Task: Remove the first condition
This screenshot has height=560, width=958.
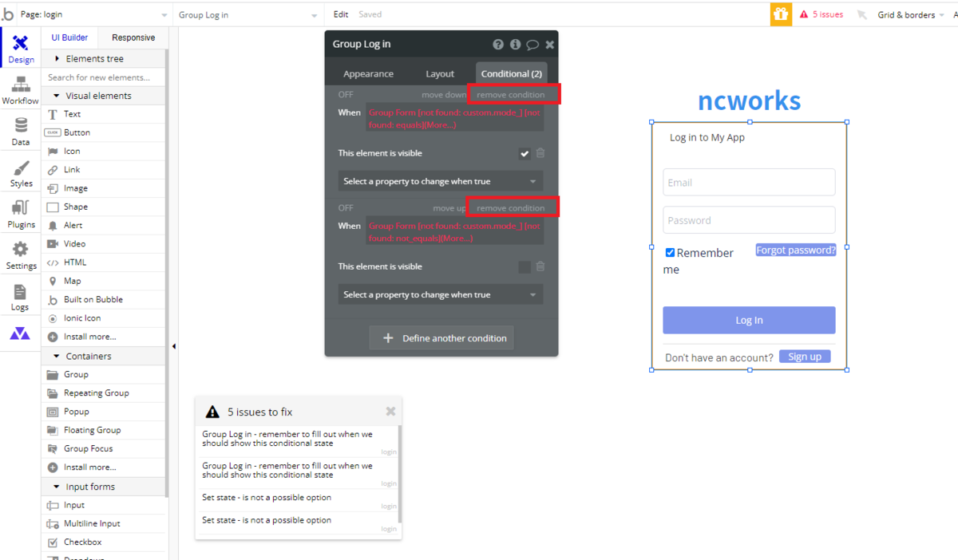Action: (x=511, y=95)
